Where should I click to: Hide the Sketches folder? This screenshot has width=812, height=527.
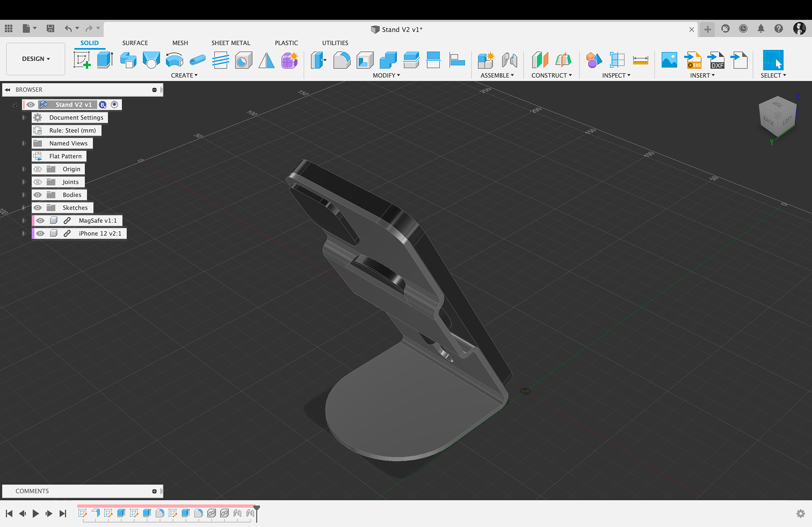(38, 208)
